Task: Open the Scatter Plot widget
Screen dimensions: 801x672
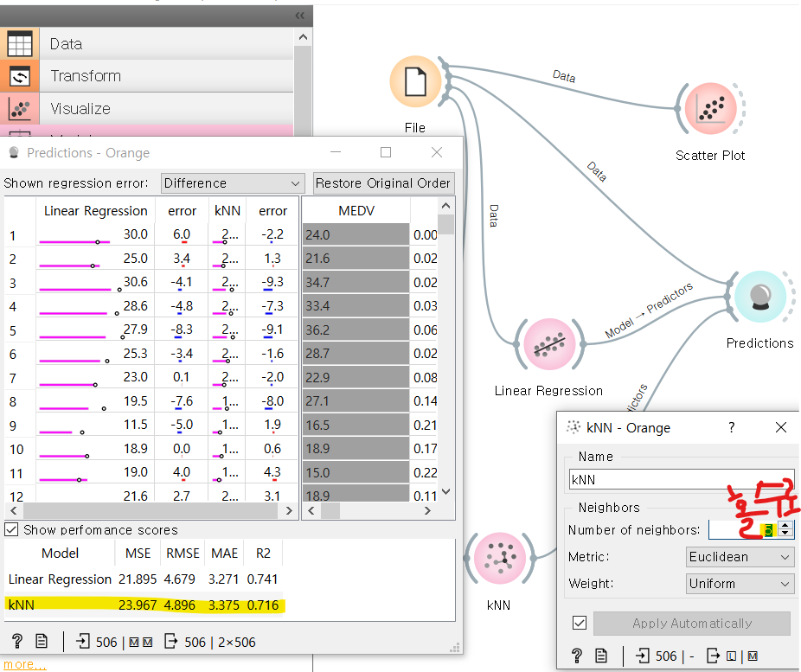Action: point(710,108)
